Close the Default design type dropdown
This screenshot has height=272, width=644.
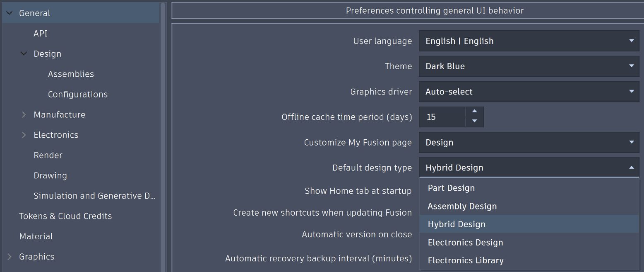click(631, 168)
